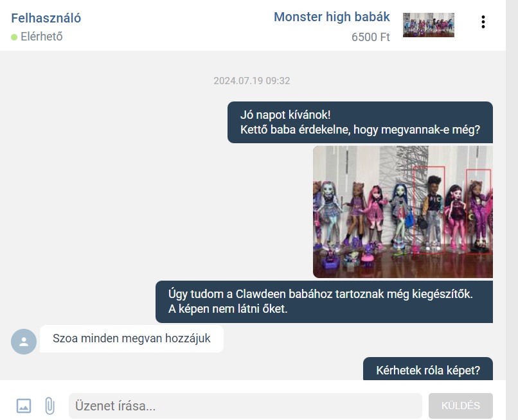Click the KÜLDÉS send button
Screen dimensions: 518x420
[x=461, y=406]
